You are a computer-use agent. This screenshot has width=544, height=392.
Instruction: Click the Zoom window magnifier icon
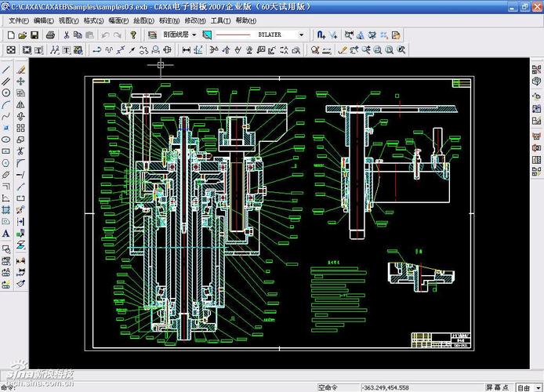[x=378, y=50]
